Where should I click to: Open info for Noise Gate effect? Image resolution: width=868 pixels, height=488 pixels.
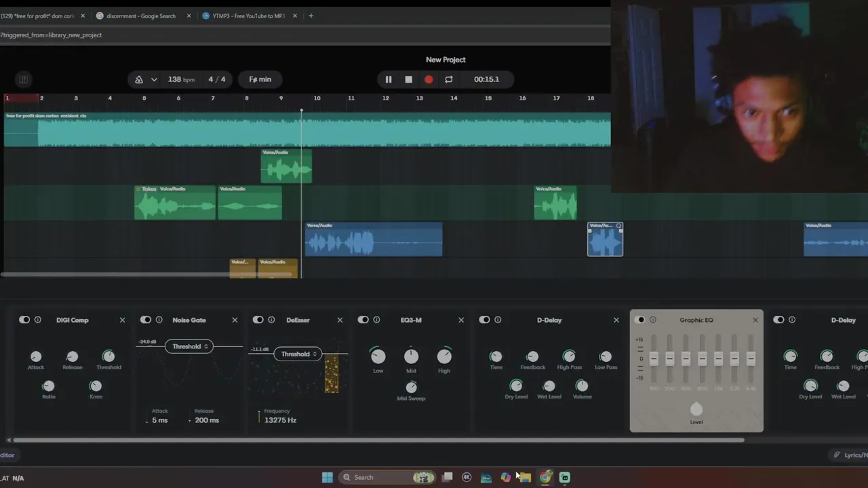159,320
